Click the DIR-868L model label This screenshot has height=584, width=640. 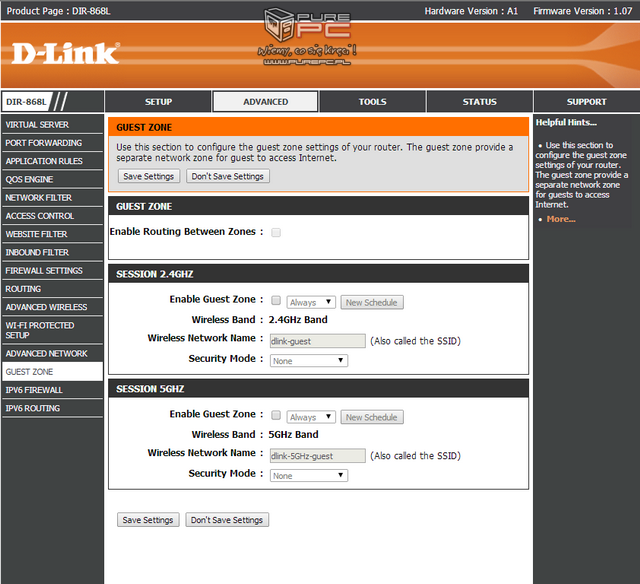click(x=26, y=102)
